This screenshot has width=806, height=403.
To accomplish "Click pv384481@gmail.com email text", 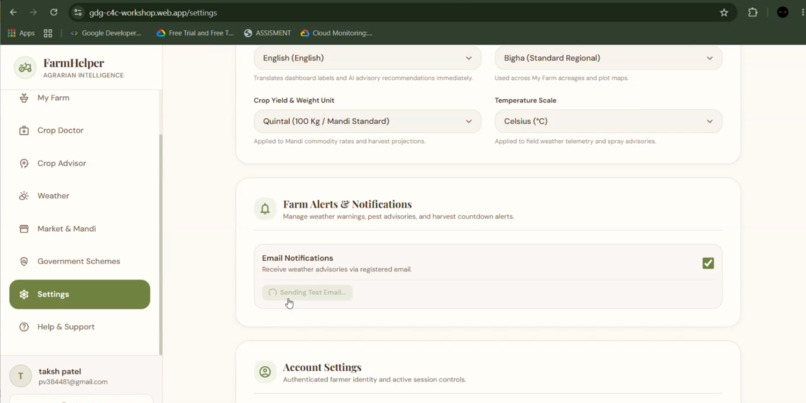I will (73, 382).
